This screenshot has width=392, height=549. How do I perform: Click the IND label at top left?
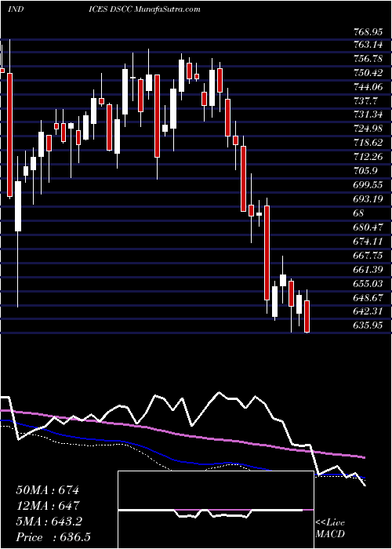point(16,9)
